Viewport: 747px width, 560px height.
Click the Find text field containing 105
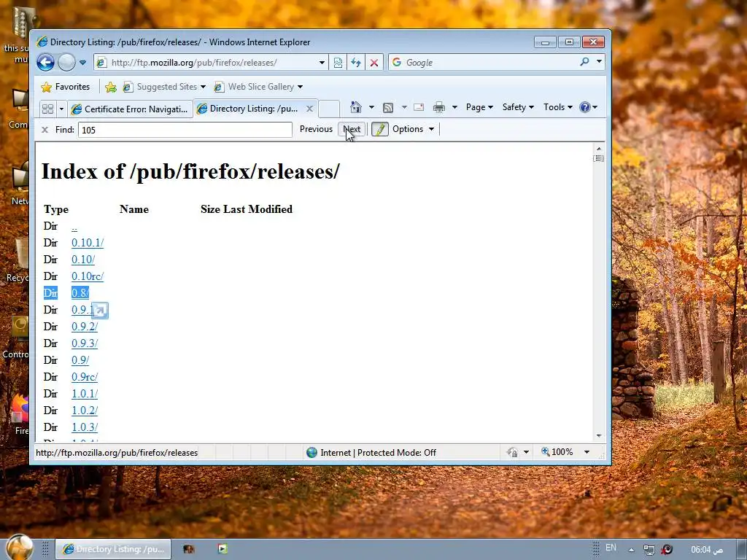click(185, 130)
